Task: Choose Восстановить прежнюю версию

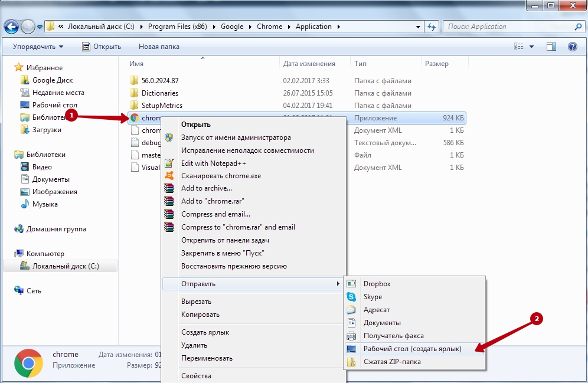Action: click(254, 266)
